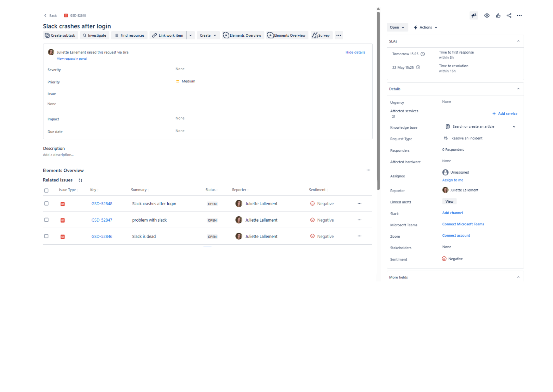The image size is (553, 392).
Task: Open toolbar overflow menu after Survey
Action: pos(339,35)
